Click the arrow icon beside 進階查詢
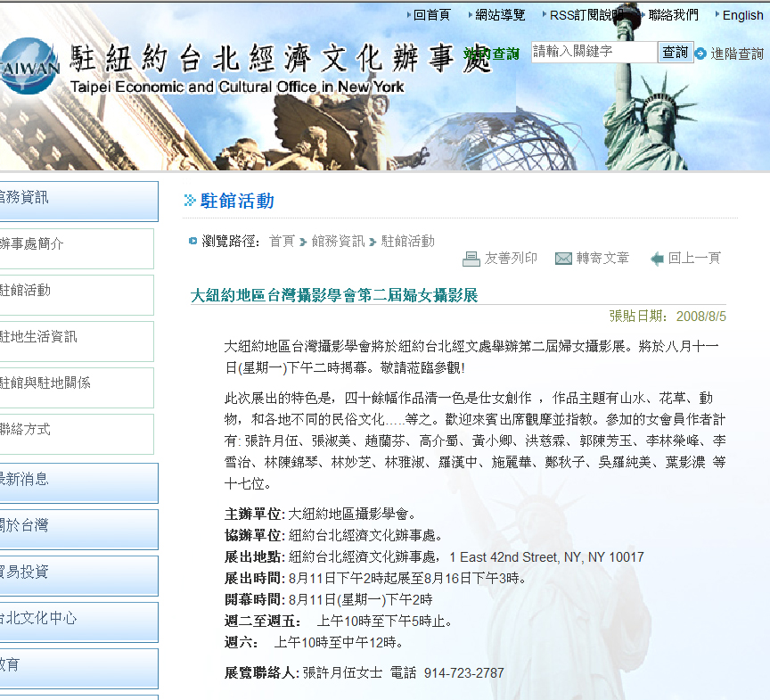 click(x=700, y=54)
